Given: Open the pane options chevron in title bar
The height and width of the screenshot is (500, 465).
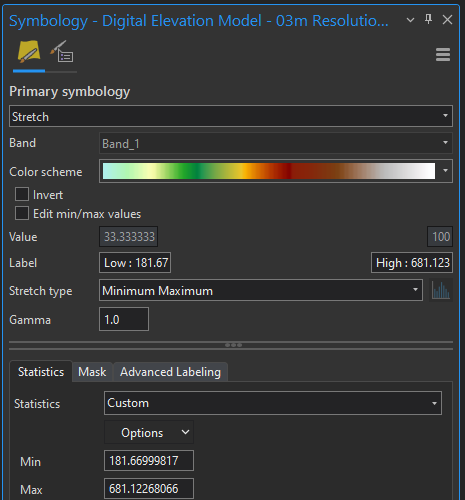Looking at the screenshot, I should [x=410, y=20].
